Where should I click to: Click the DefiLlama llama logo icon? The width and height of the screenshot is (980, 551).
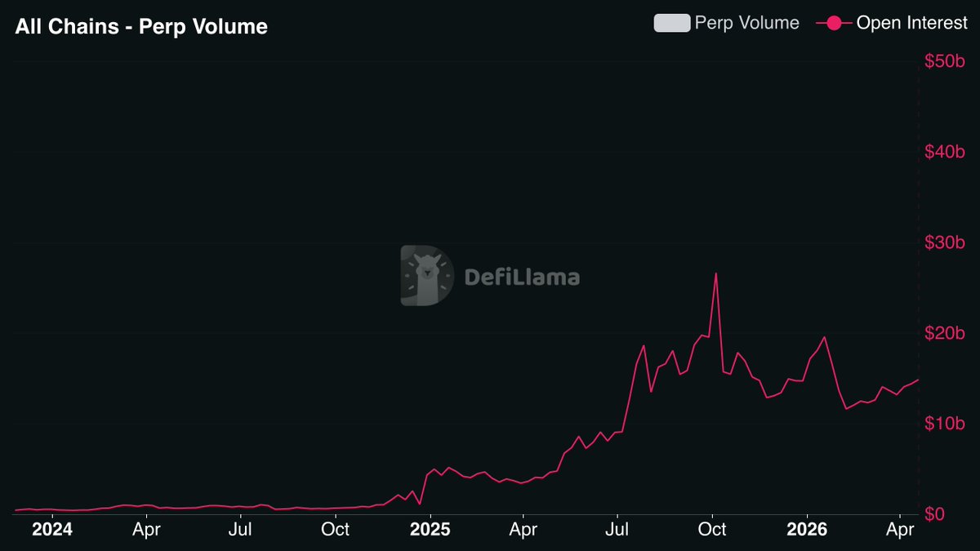click(427, 276)
